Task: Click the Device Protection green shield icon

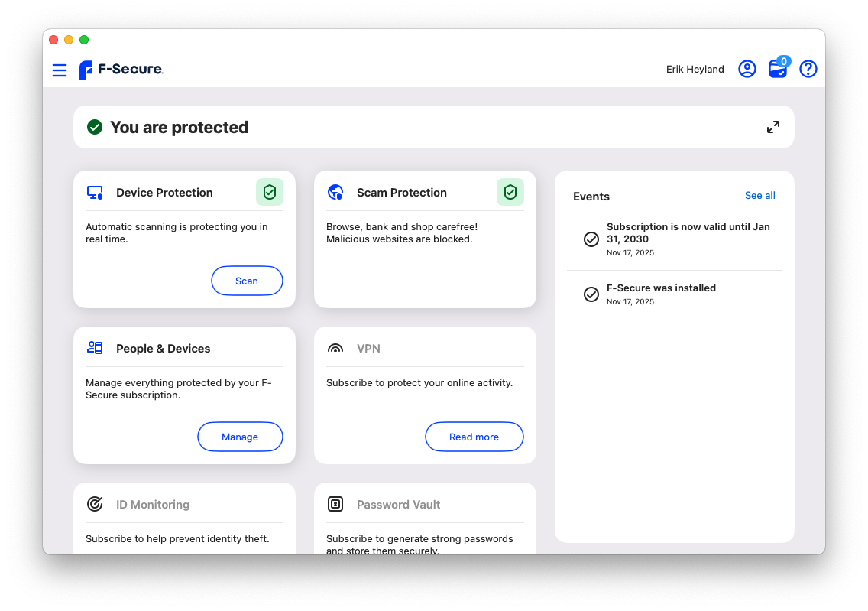Action: pos(269,192)
